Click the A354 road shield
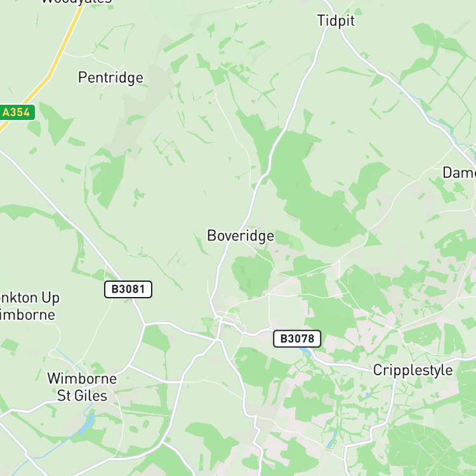This screenshot has height=476, width=476. click(17, 112)
